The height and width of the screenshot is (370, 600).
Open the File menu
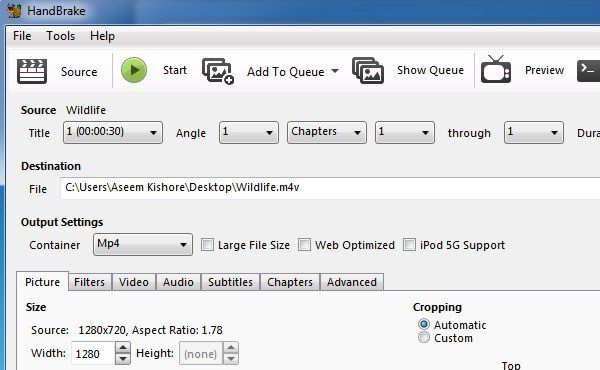pyautogui.click(x=22, y=36)
